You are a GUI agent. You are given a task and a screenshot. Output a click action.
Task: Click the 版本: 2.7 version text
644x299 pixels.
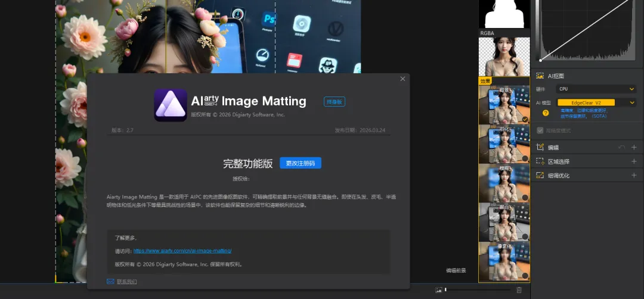click(122, 130)
